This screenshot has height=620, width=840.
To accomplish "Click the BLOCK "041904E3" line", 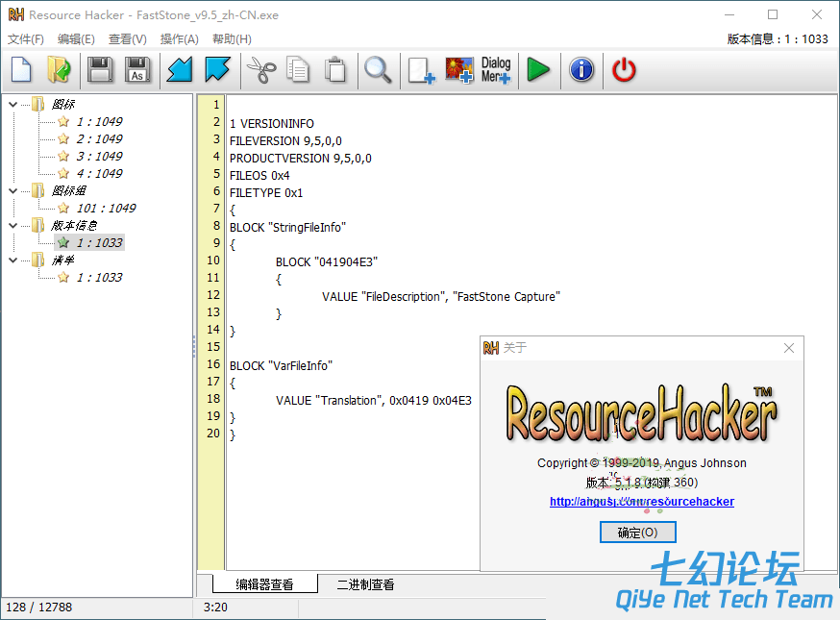I will click(x=327, y=262).
